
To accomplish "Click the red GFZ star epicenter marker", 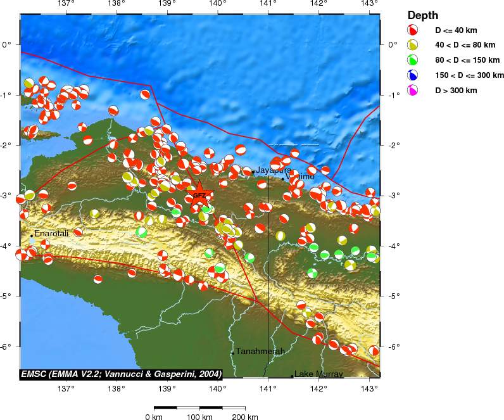I will [x=199, y=194].
